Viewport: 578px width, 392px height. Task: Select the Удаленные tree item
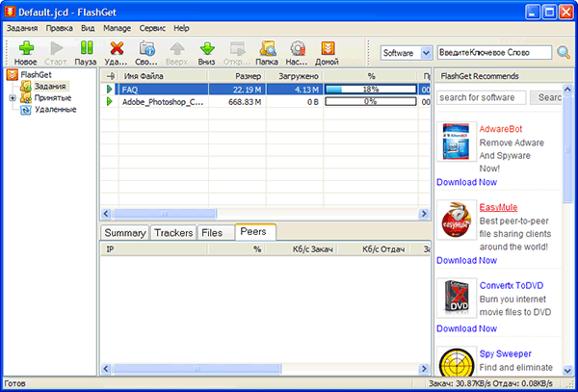55,110
